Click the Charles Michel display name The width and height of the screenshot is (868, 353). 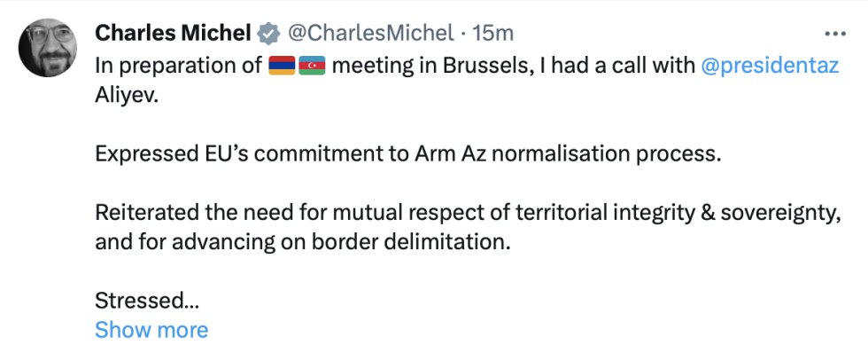(173, 33)
